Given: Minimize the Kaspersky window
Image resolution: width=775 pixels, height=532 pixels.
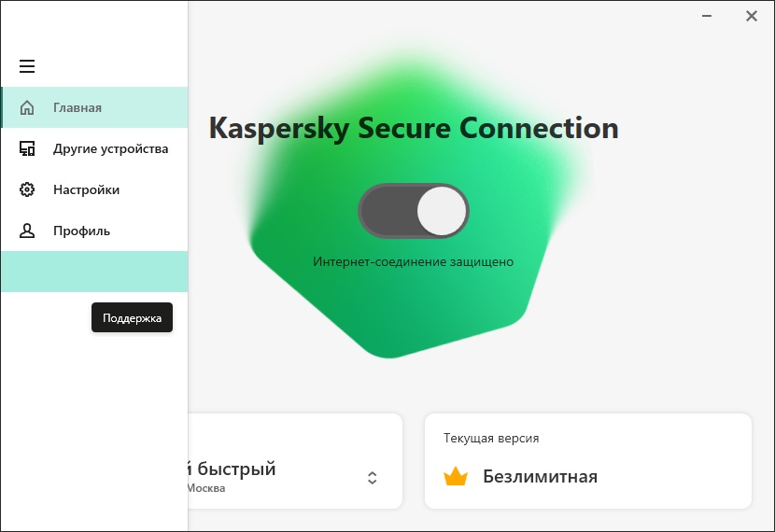Looking at the screenshot, I should coord(707,16).
